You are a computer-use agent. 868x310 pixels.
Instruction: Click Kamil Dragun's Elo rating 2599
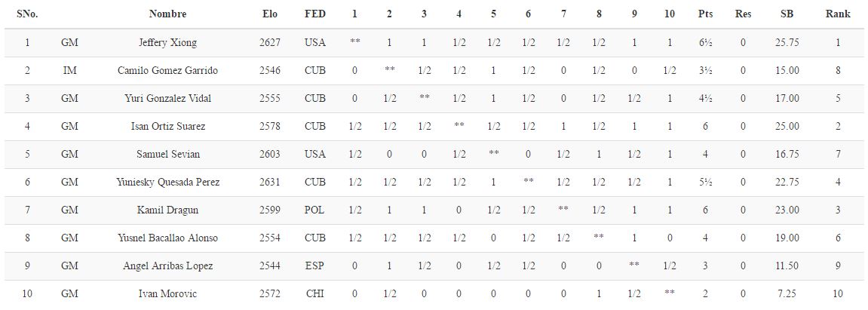[x=270, y=210]
